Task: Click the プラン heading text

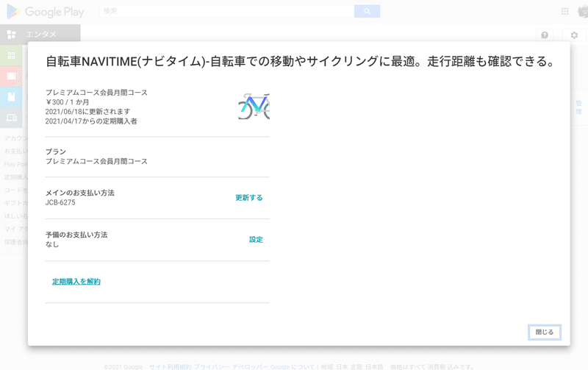Action: tap(56, 152)
